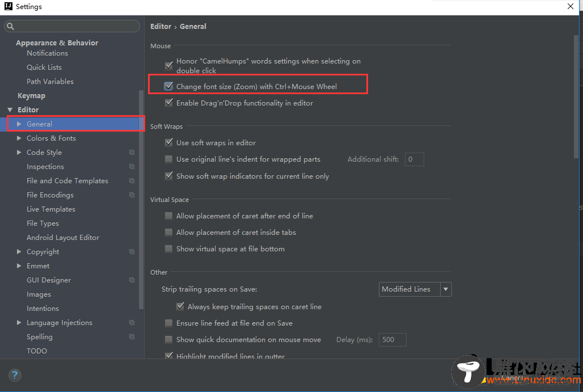Viewport: 583px width, 392px height.
Task: Open the Strip trailing spaces Modified Lines dropdown
Action: (x=415, y=289)
